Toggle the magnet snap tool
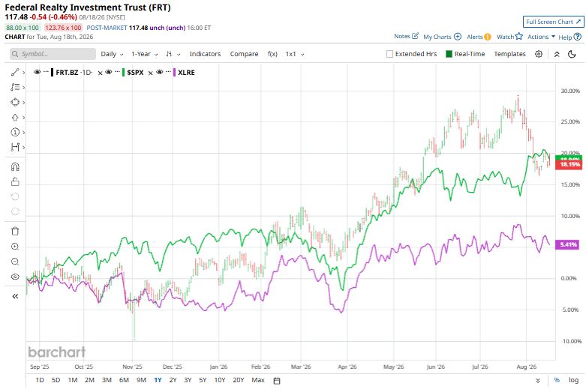586x392 pixels. click(15, 167)
